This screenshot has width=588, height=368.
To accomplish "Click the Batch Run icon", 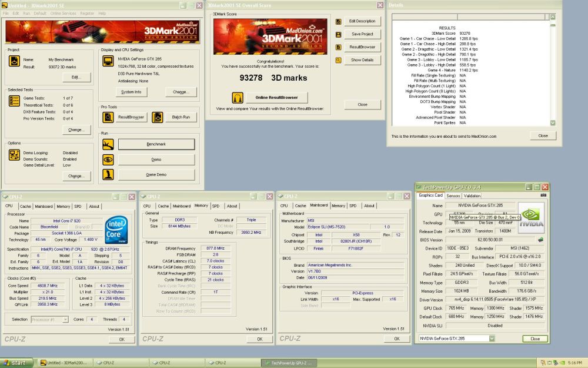I will coord(158,117).
